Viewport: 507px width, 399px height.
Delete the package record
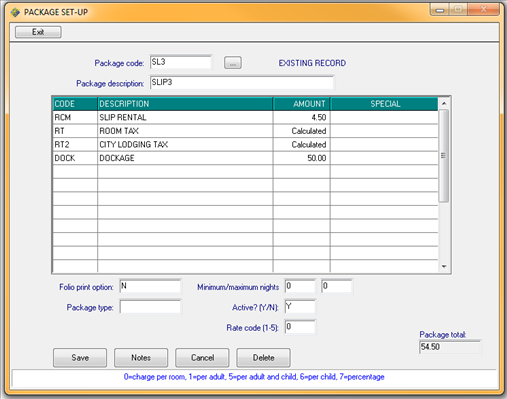coord(263,358)
